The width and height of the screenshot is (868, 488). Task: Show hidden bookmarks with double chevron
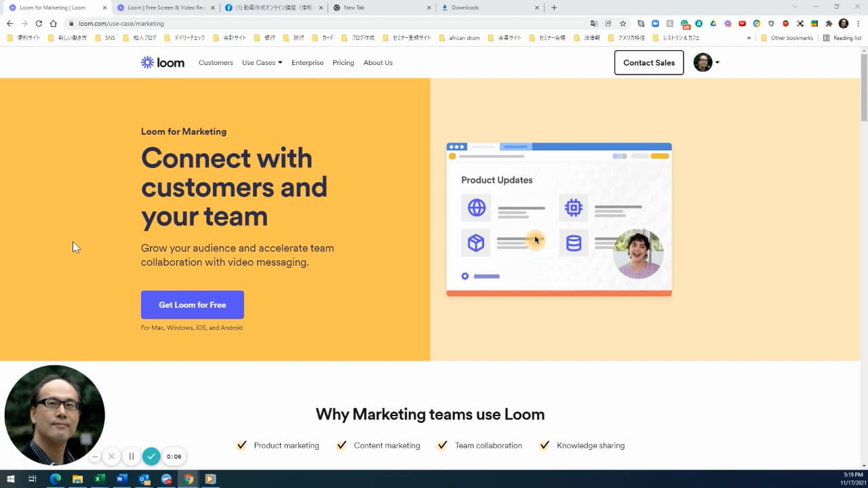[749, 38]
